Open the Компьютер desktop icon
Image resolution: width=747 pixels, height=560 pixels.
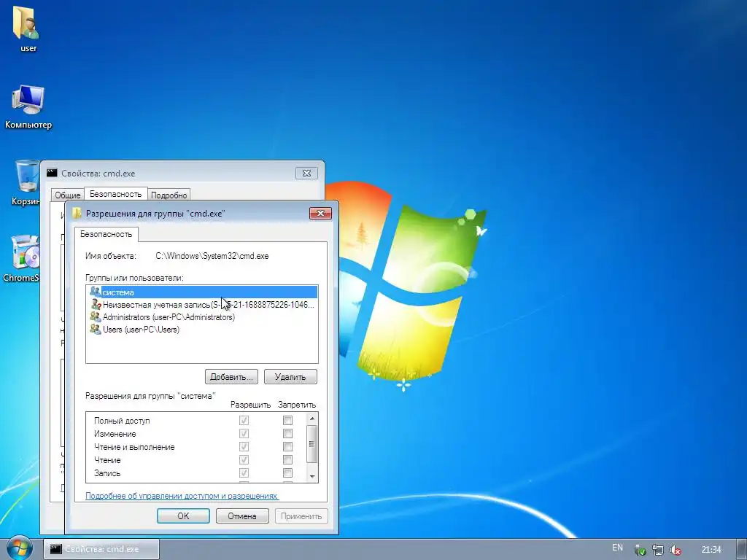(x=28, y=106)
